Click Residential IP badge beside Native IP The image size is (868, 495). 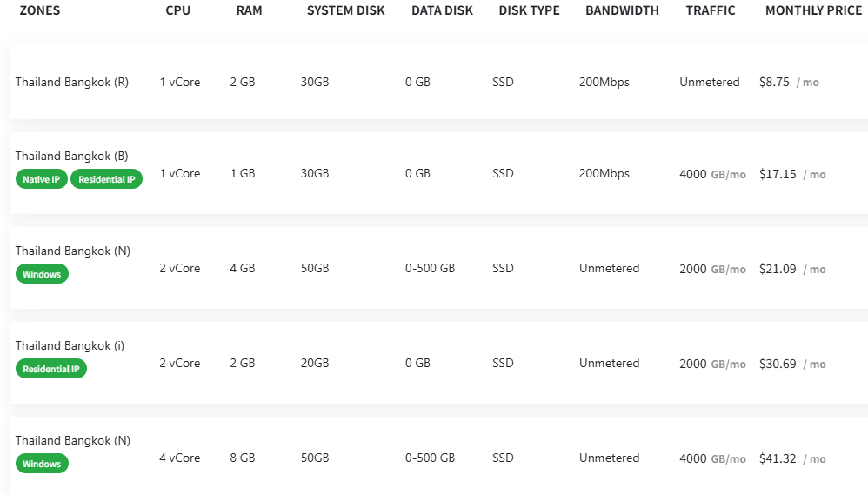point(106,179)
